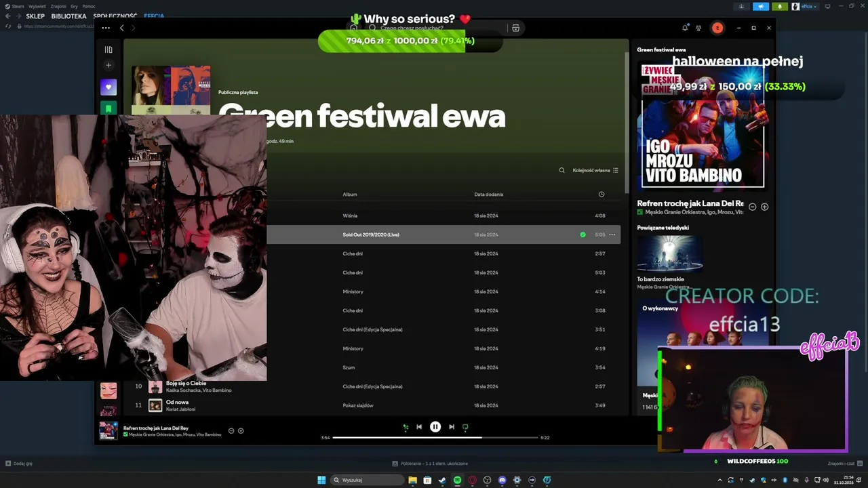Open Znajomi i czat in Steam
The image size is (868, 488).
tap(845, 464)
